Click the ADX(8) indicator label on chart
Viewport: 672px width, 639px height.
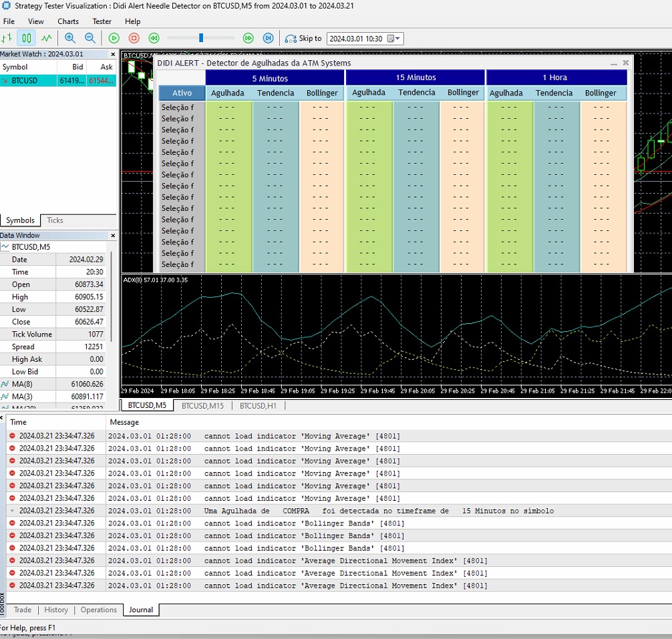(x=155, y=280)
